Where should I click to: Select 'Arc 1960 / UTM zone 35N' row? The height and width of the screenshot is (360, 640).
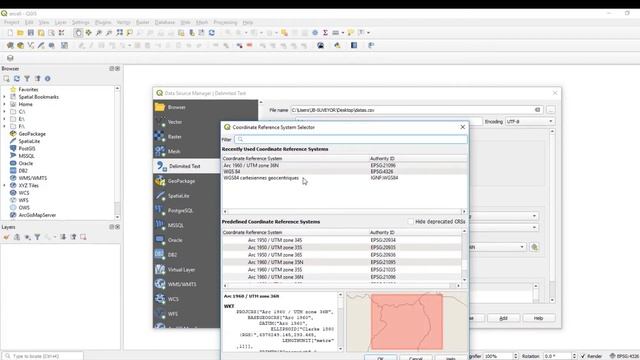point(342,262)
